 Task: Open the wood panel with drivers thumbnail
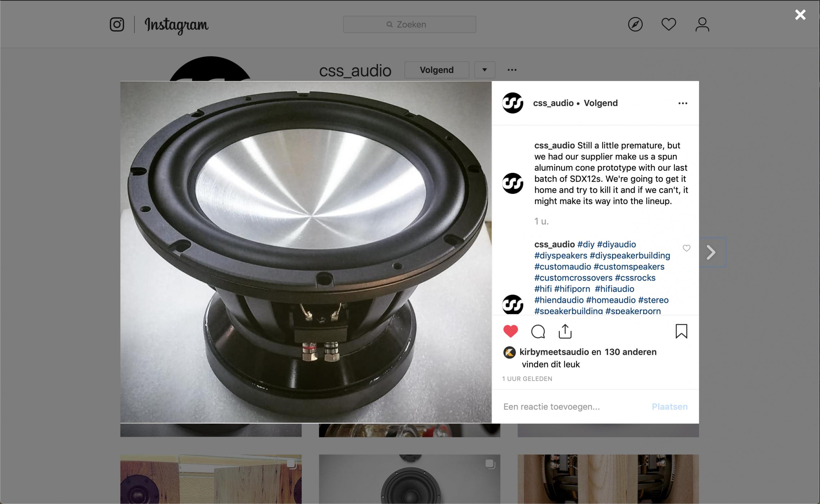point(608,479)
